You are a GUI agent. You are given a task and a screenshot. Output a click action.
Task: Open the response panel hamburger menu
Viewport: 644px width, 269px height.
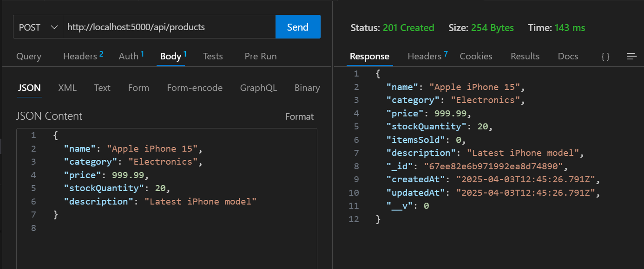point(631,57)
